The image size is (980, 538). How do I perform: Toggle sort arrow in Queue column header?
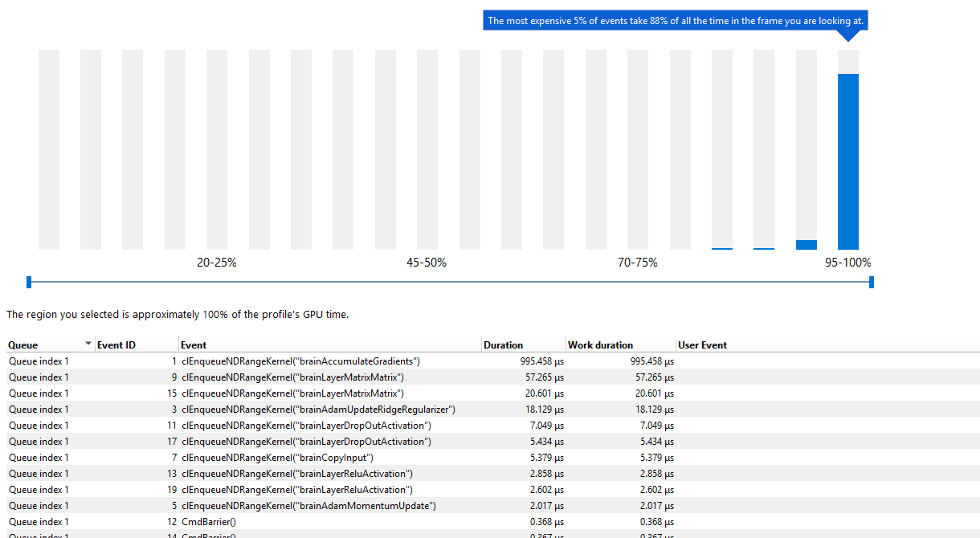point(88,344)
